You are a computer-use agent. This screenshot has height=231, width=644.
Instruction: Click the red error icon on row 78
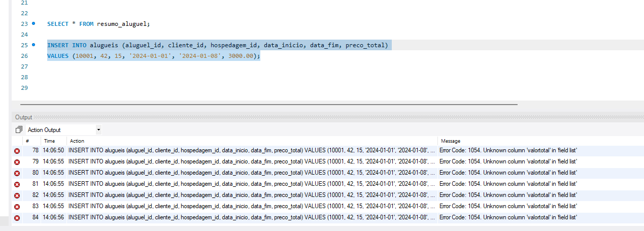(17, 151)
